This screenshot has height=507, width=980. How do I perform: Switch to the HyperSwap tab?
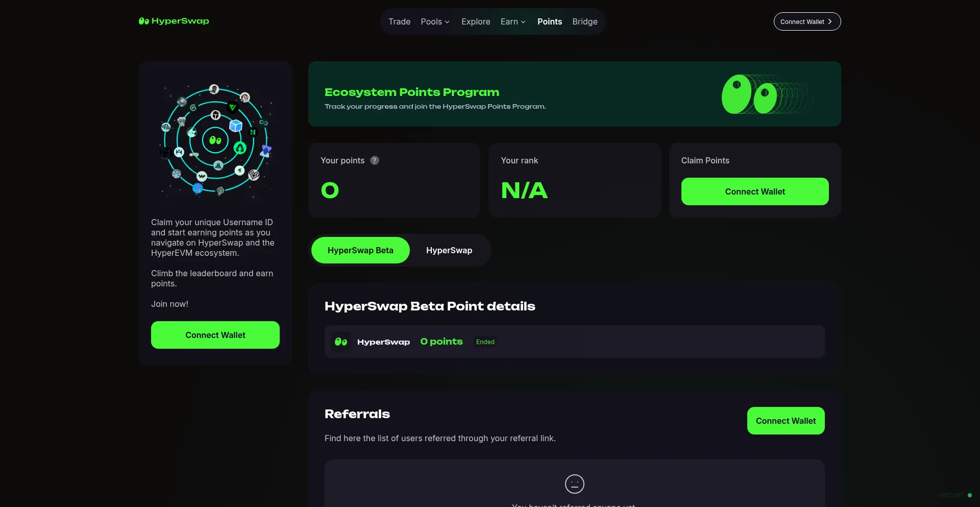click(449, 250)
